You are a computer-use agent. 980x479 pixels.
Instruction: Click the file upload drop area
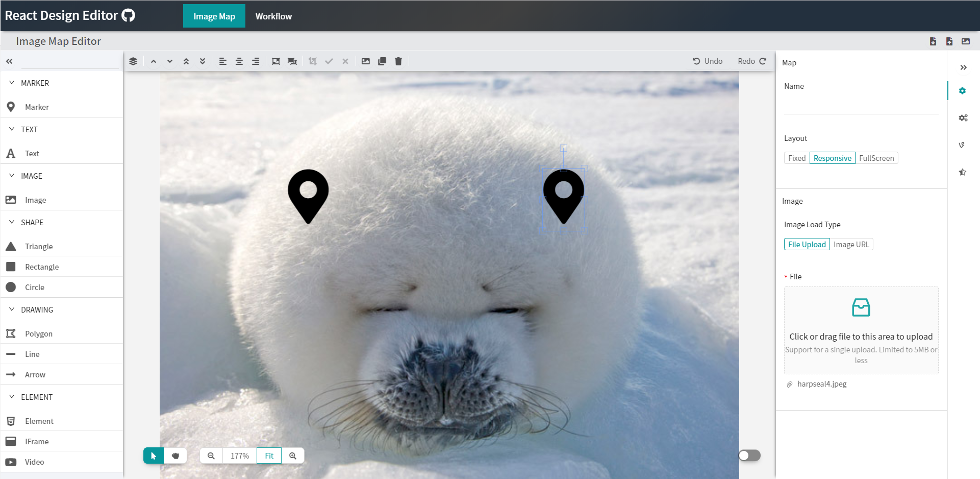coord(861,330)
